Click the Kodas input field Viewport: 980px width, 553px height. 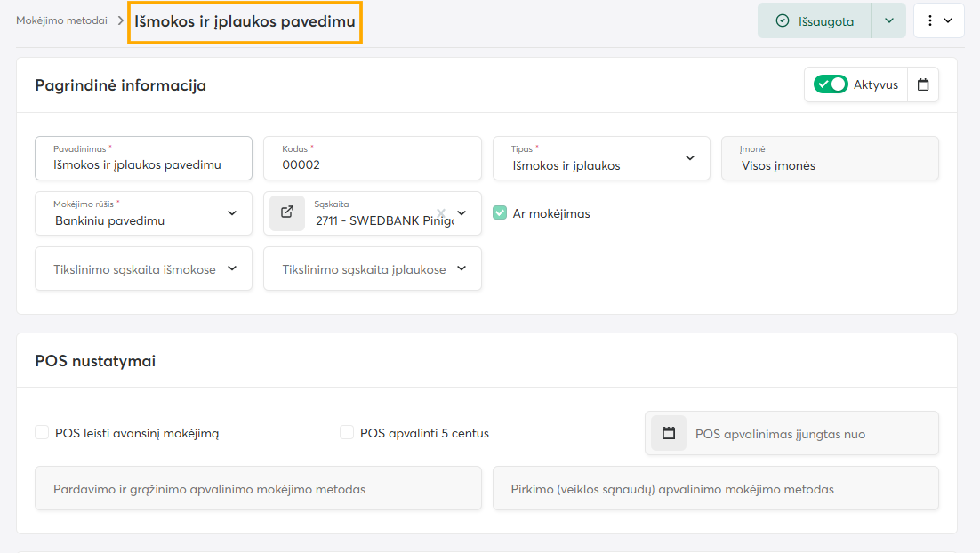pyautogui.click(x=372, y=164)
